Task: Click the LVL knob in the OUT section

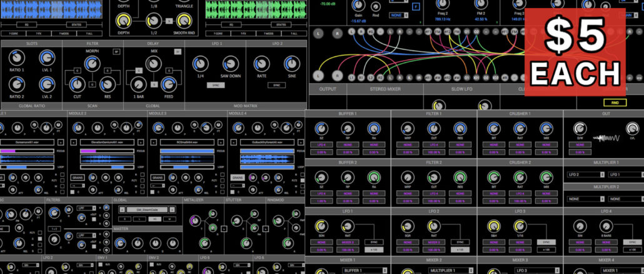Action: (x=633, y=129)
